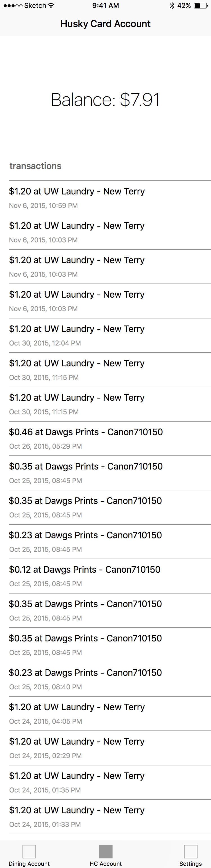Screen dimensions: 211x868
Task: Select the $0.12 Dawgs Prints transaction
Action: point(105,576)
